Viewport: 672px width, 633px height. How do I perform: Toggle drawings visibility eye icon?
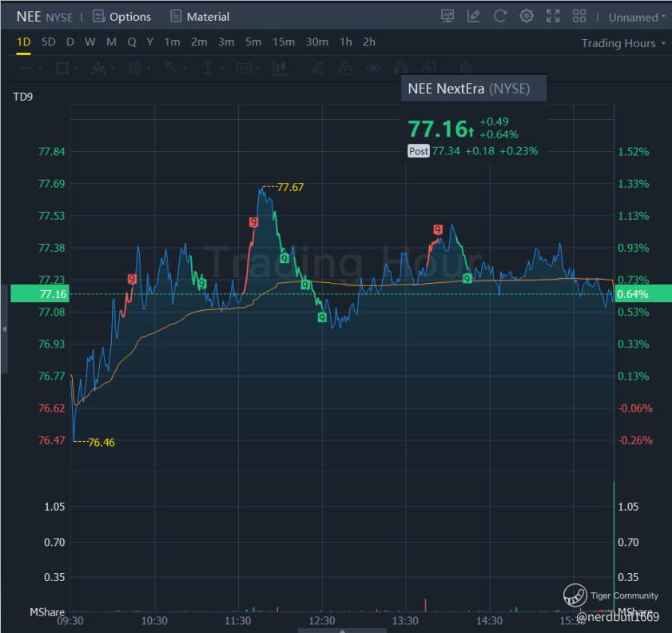(372, 68)
